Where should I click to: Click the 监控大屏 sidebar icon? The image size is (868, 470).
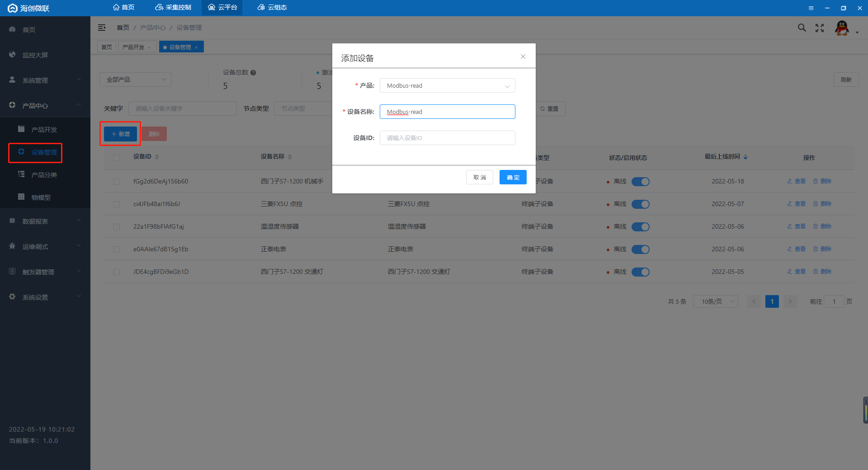point(12,55)
